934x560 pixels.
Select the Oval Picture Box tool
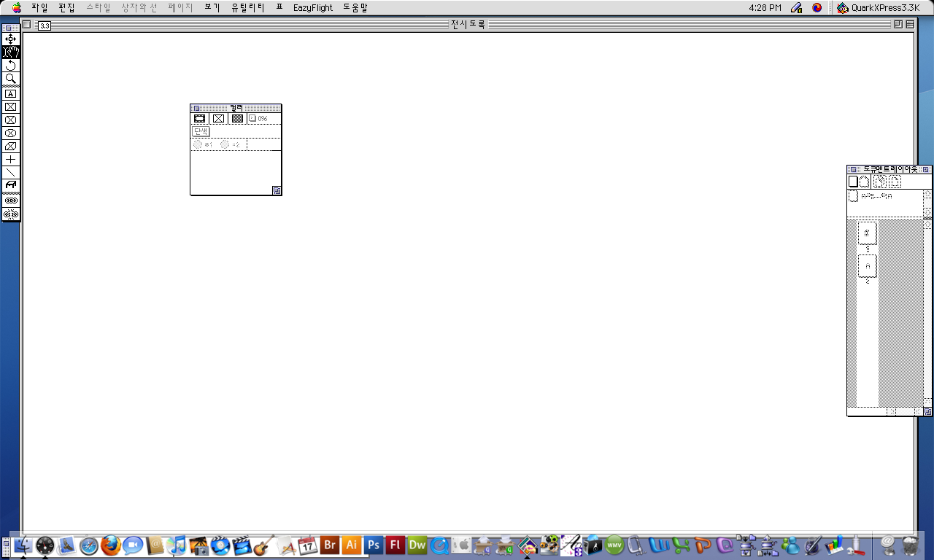pos(10,133)
